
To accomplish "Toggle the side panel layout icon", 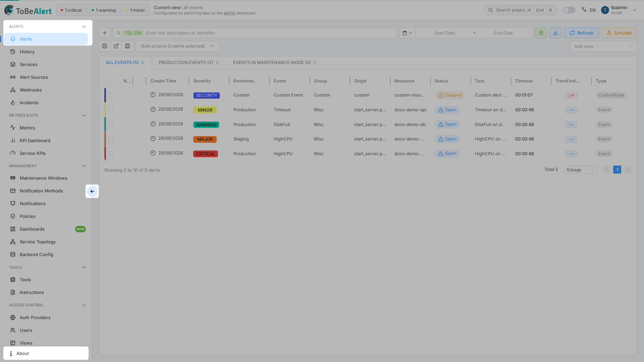I will coord(105,46).
